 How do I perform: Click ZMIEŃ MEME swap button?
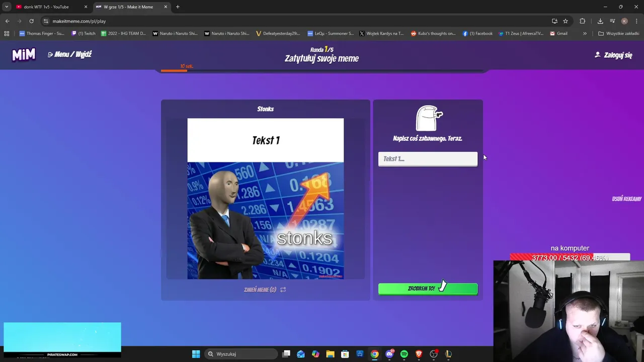click(x=265, y=290)
